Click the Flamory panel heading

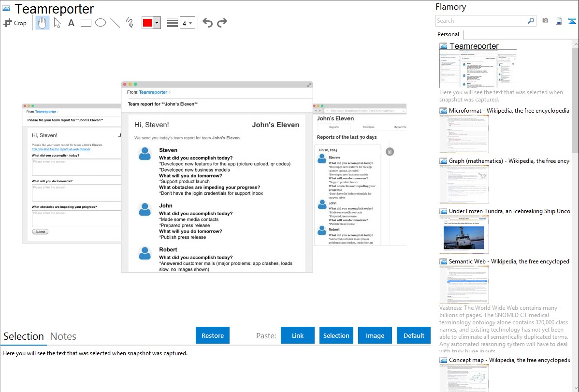(x=451, y=7)
